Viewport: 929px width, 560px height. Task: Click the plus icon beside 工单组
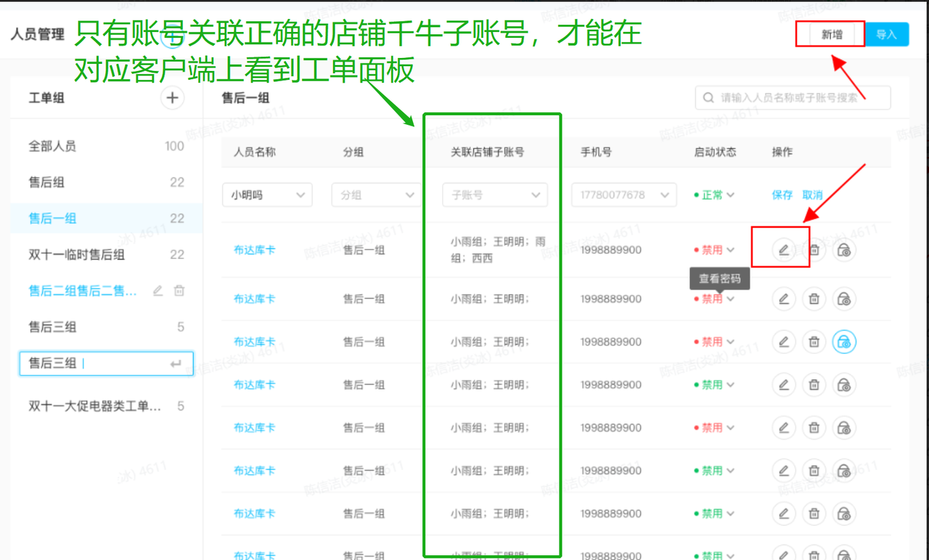click(x=172, y=98)
